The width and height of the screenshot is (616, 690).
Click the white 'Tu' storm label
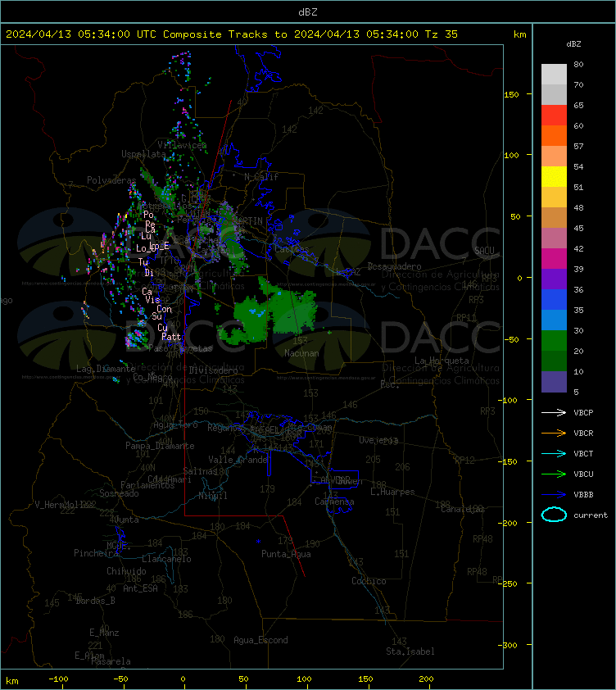[143, 262]
